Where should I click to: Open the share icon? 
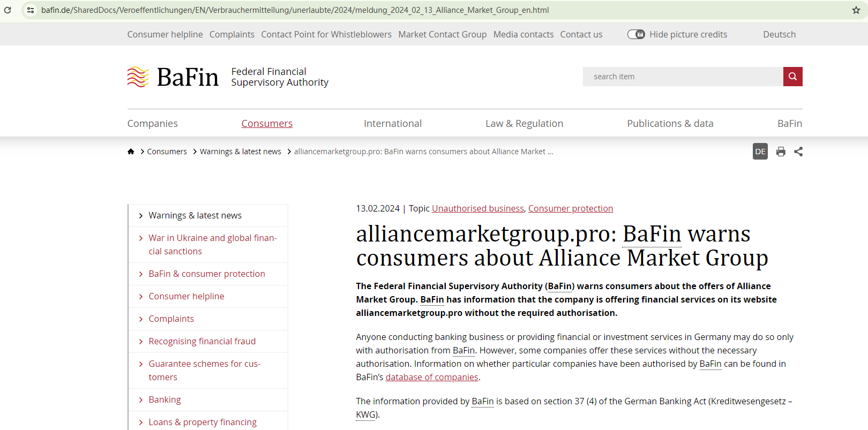click(x=798, y=152)
